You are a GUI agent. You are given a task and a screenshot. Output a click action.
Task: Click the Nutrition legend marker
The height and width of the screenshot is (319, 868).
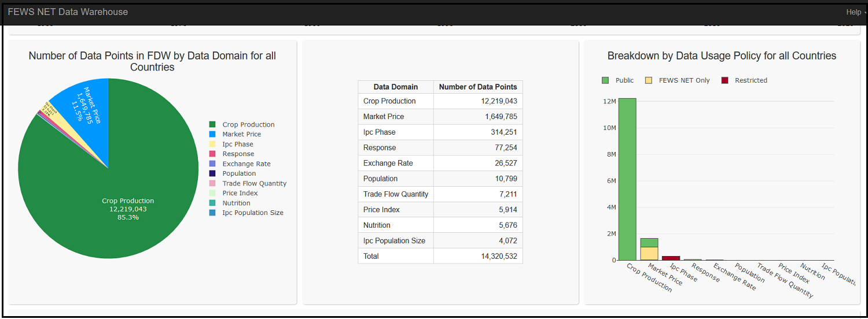point(212,203)
